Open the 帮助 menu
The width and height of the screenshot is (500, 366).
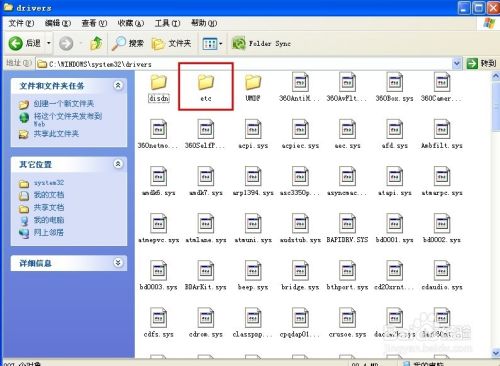(204, 23)
